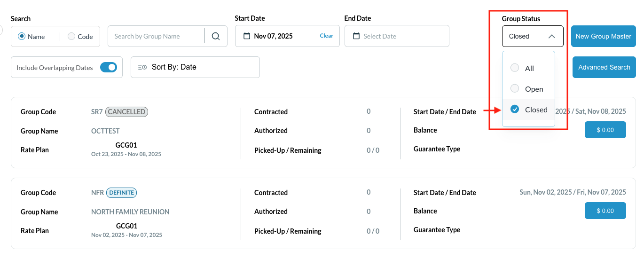Click the North Family Reunion $0.00 balance button

point(605,211)
